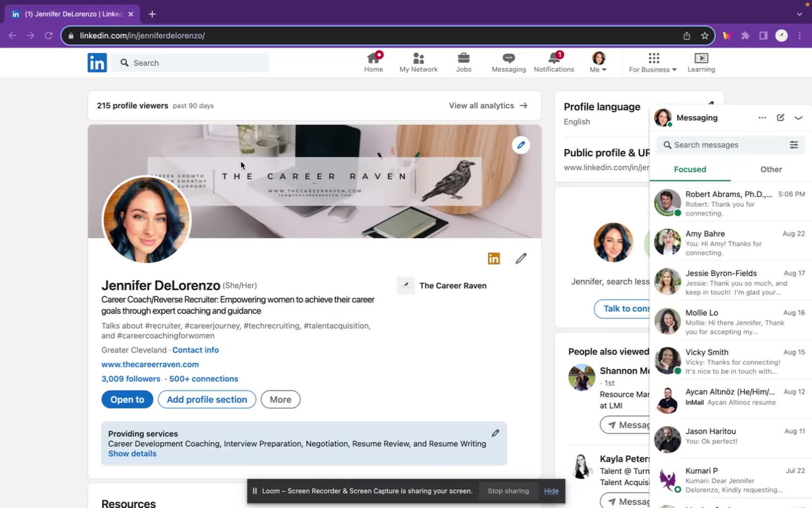This screenshot has height=508, width=812.
Task: Open Mollie Lo conversation
Action: [x=731, y=322]
